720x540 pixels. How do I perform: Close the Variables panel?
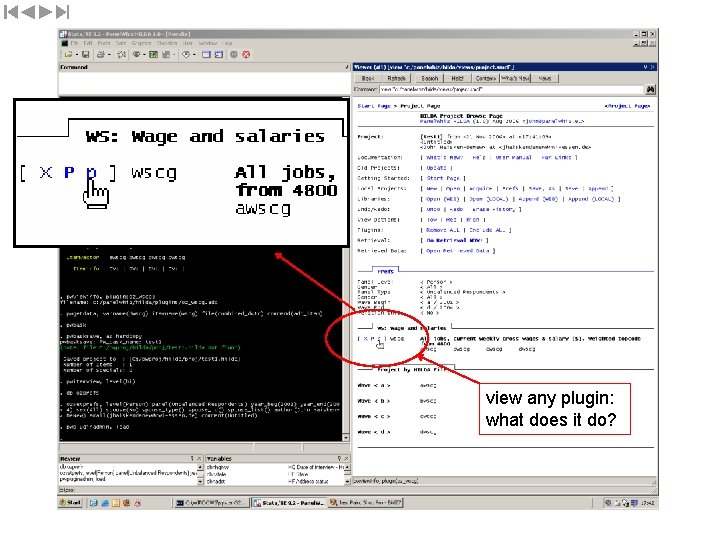[347, 459]
